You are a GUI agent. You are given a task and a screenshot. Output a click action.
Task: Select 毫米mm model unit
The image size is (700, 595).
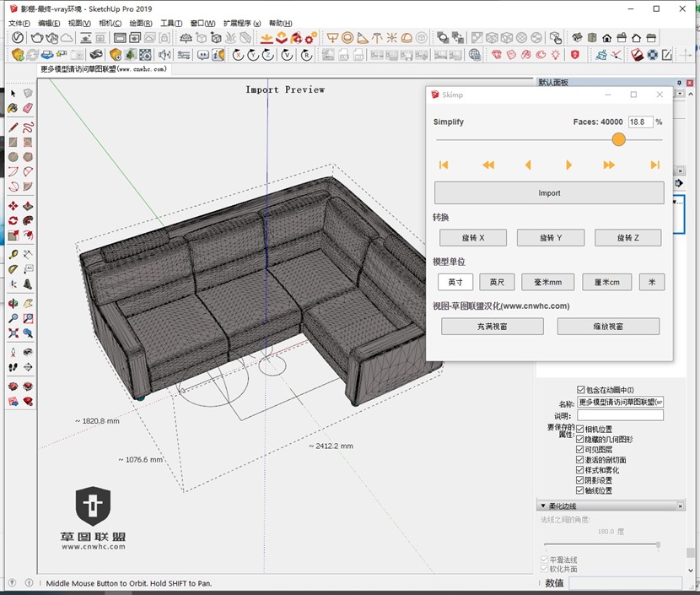[547, 282]
